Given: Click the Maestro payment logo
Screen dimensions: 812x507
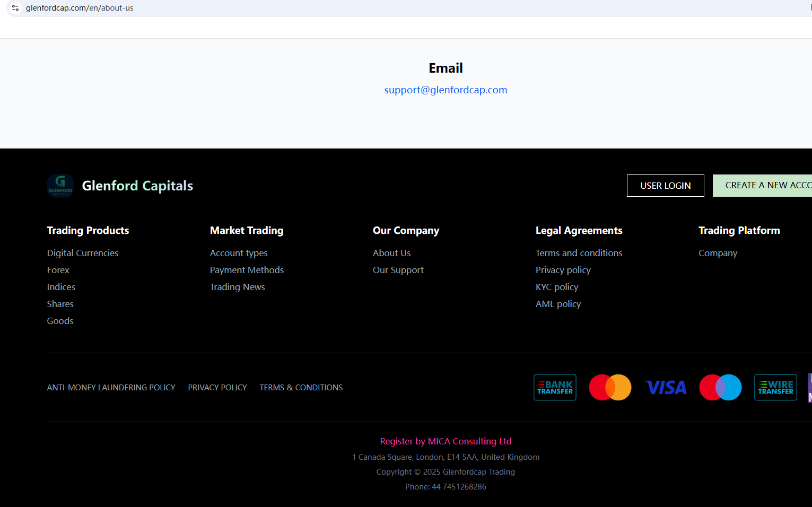Looking at the screenshot, I should pos(720,388).
